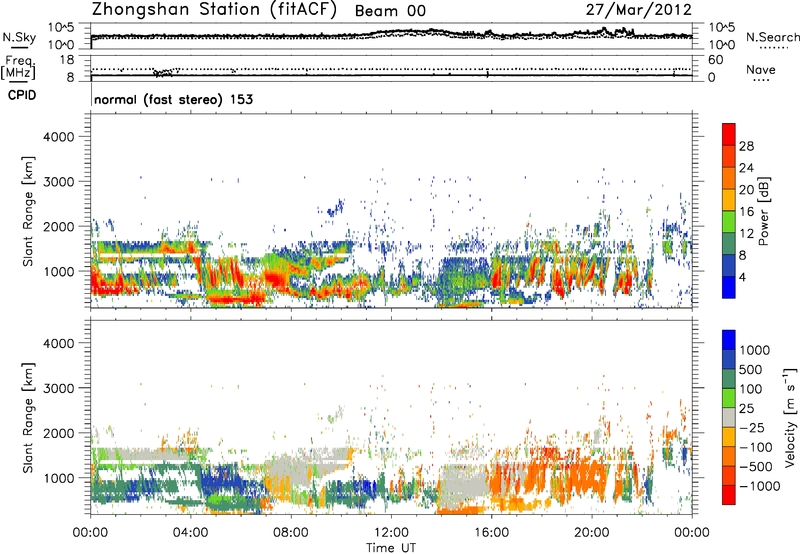This screenshot has height=554, width=800.
Task: Click the date '27/Mar/2012'
Action: pos(639,10)
